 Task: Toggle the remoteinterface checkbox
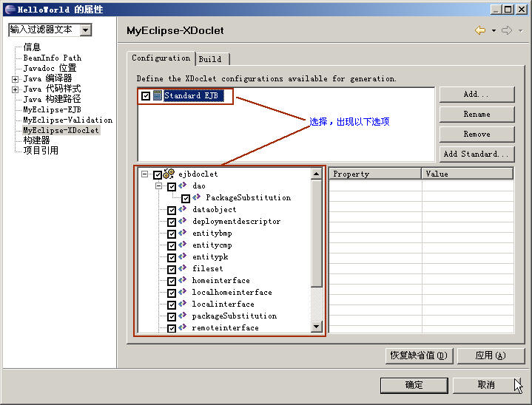(172, 328)
